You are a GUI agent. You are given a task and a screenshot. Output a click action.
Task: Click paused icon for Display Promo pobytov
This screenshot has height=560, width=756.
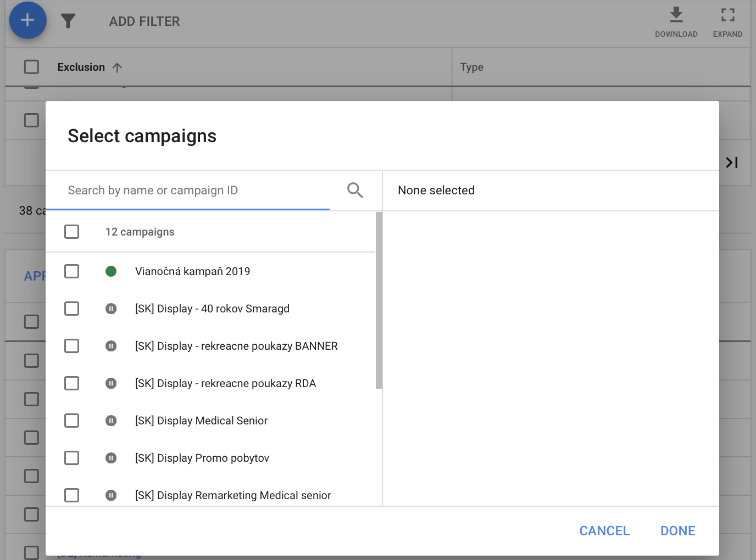[111, 458]
